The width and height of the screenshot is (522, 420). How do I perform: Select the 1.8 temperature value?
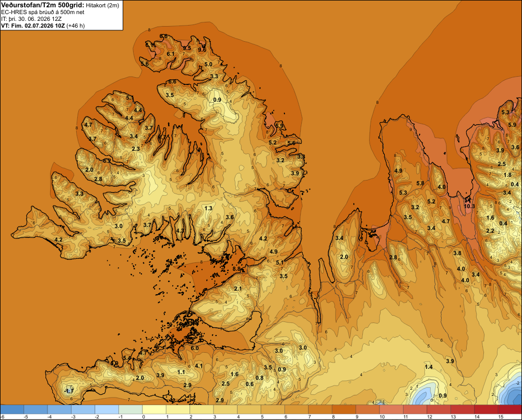tap(507, 175)
